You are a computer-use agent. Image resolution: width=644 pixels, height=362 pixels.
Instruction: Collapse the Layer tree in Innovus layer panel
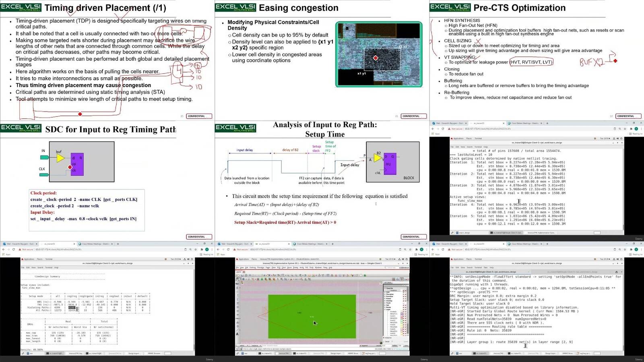point(385,310)
